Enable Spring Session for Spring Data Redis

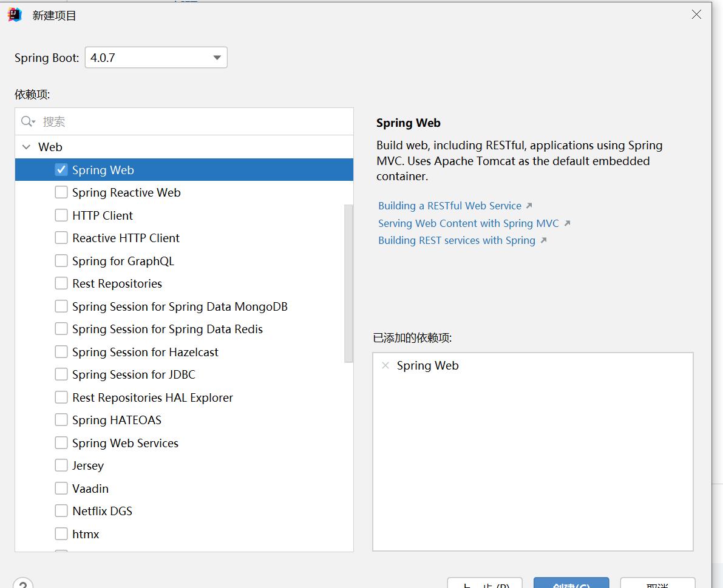pyautogui.click(x=61, y=329)
